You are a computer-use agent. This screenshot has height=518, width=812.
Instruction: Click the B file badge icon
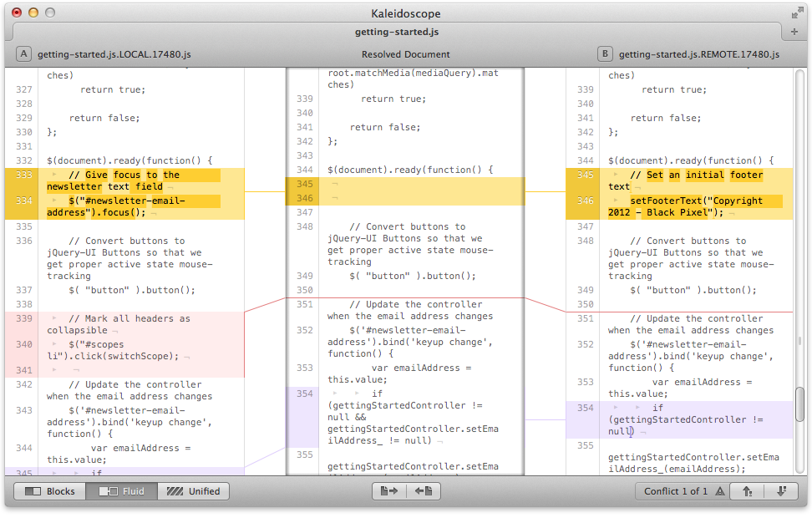tap(605, 53)
